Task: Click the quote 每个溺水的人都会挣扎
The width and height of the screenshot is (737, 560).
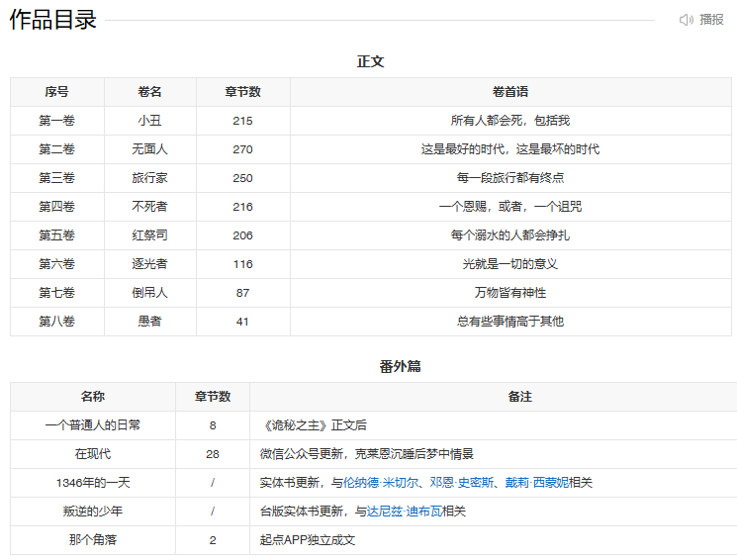Action: click(510, 235)
